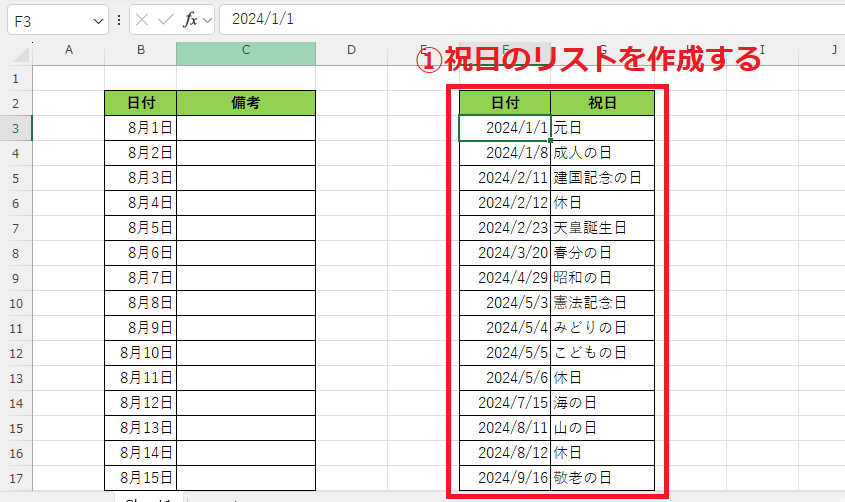Click the Select All corner triangle
The width and height of the screenshot is (845, 502).
[20, 53]
